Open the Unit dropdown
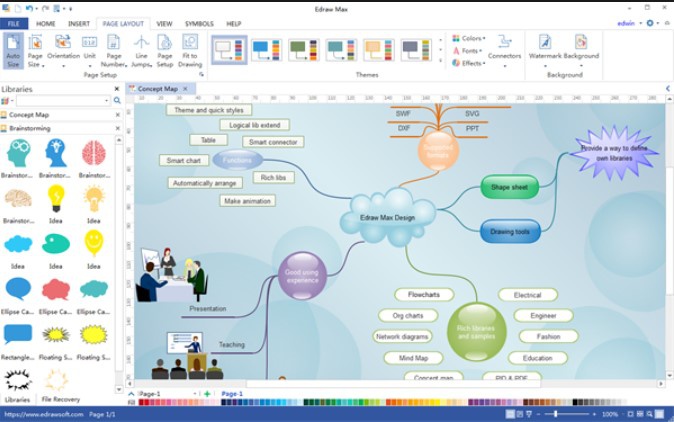This screenshot has width=674, height=422. pos(89,51)
